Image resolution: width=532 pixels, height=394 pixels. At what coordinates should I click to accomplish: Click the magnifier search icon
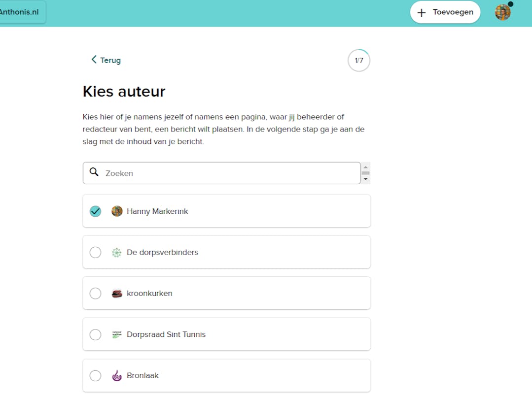(94, 172)
